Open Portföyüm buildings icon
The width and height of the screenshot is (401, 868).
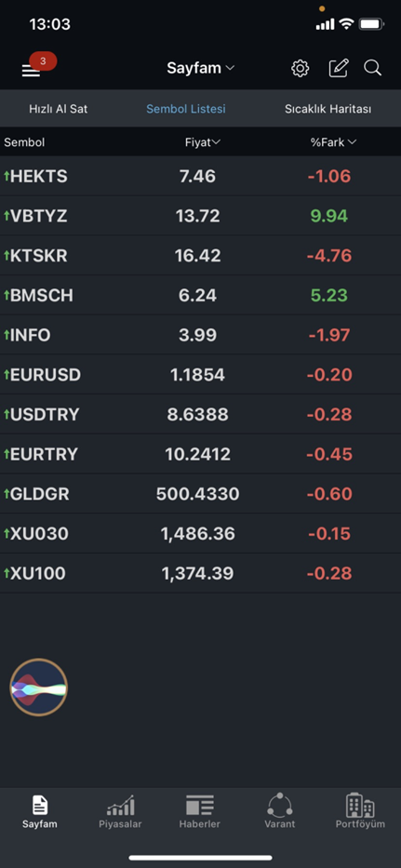(360, 805)
